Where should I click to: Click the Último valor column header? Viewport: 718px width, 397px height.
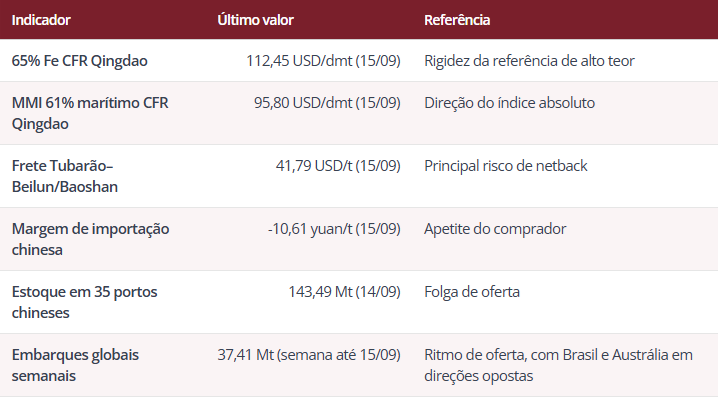pyautogui.click(x=256, y=20)
